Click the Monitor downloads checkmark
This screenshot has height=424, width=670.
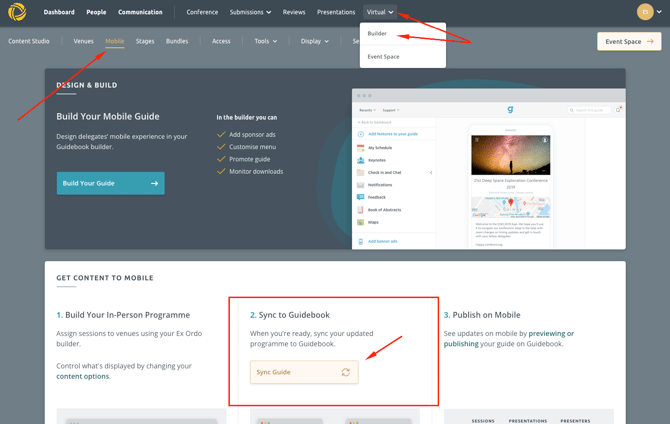click(221, 171)
